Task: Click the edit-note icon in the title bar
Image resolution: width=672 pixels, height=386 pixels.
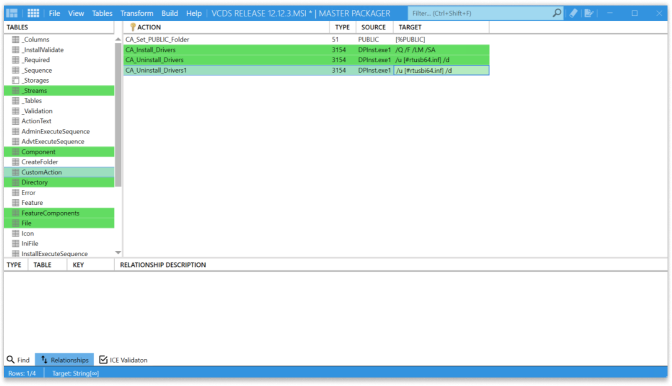Action: pyautogui.click(x=589, y=13)
